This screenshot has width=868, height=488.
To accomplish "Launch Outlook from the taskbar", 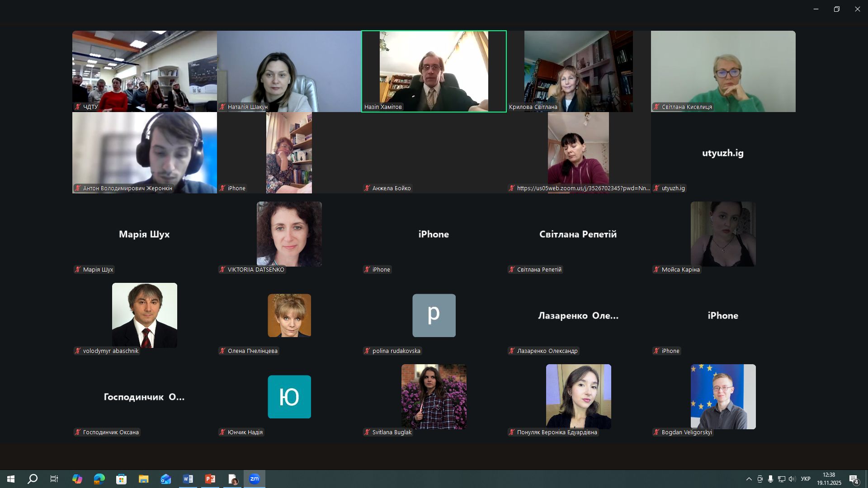I will 165,479.
